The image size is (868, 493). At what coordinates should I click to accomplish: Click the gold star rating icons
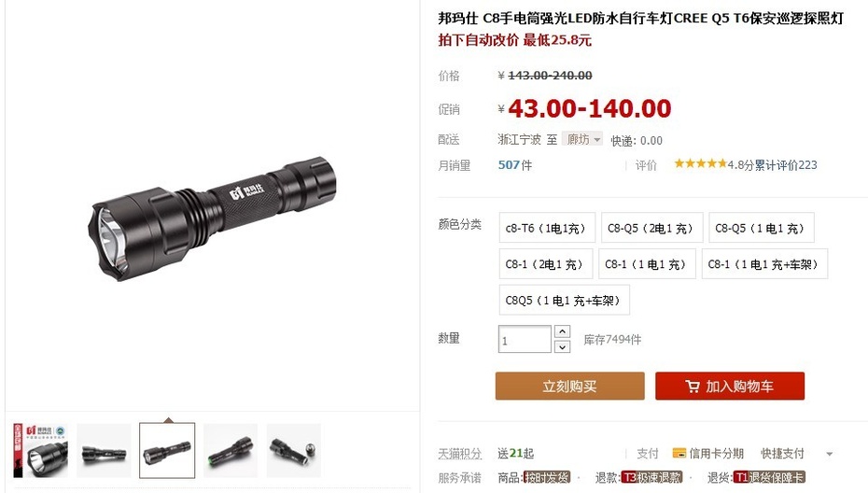pos(700,163)
